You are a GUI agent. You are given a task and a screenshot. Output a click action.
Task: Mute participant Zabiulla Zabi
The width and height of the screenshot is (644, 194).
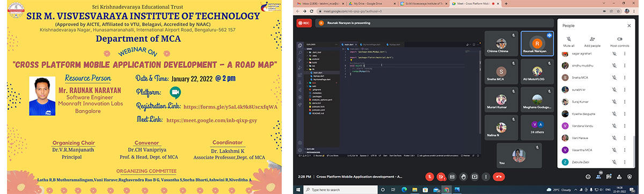coord(614,161)
